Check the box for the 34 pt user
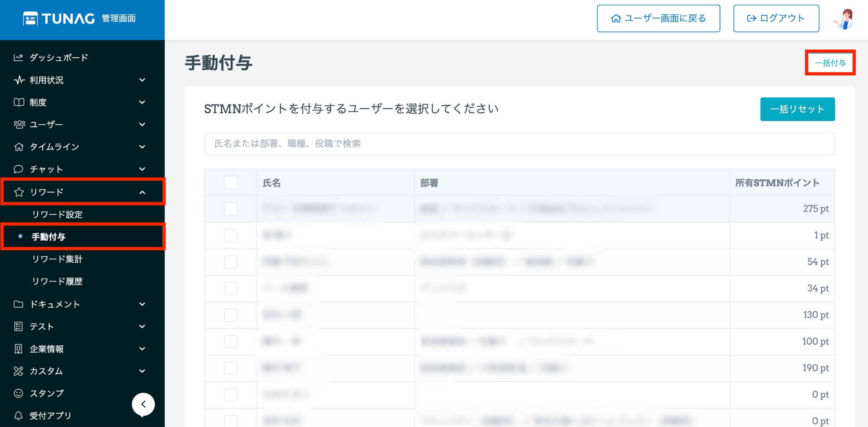This screenshot has height=427, width=868. (231, 288)
